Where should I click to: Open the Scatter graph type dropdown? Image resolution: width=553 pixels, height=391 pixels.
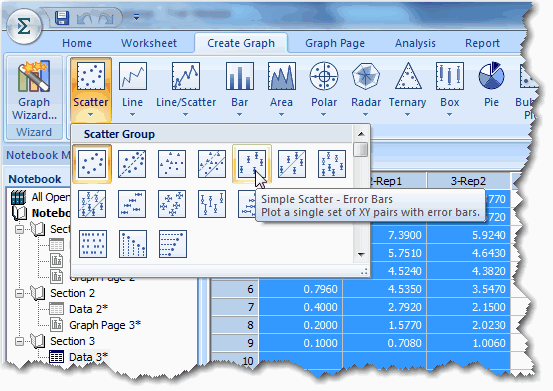tap(91, 90)
